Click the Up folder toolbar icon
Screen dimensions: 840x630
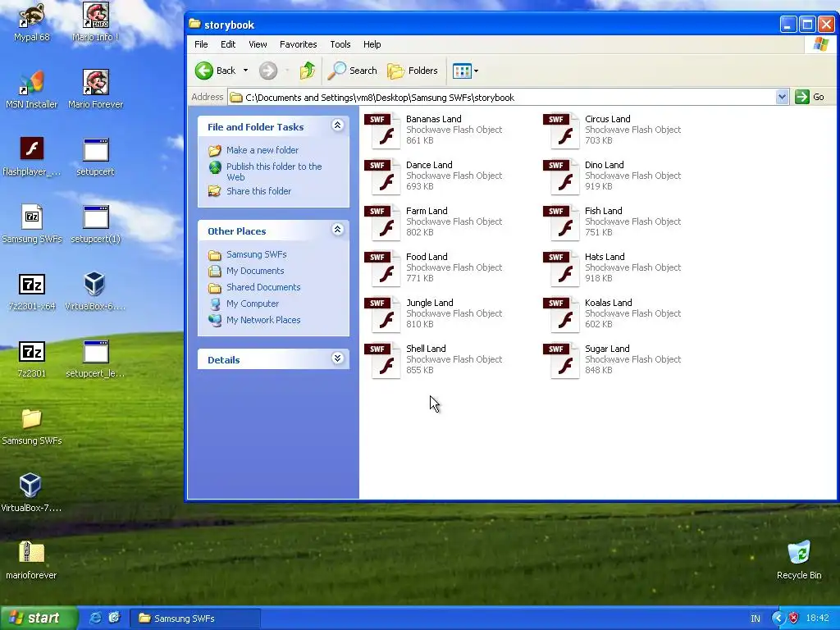pos(308,71)
